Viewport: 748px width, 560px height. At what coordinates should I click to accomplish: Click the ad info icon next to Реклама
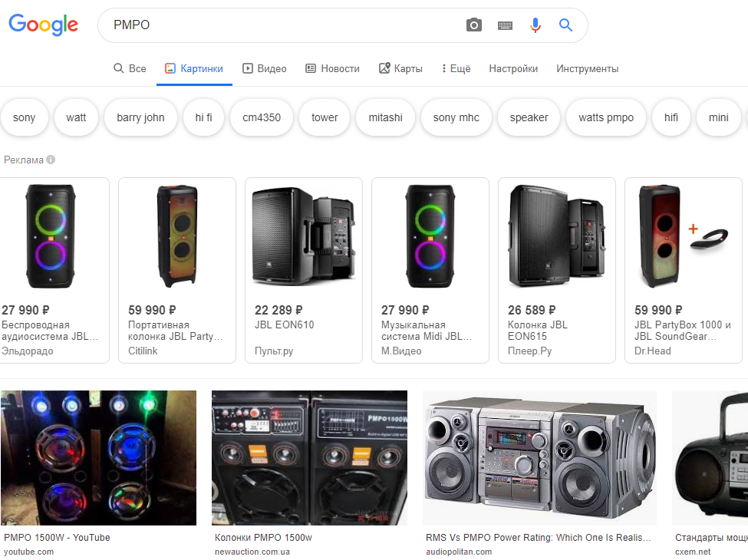tap(51, 160)
